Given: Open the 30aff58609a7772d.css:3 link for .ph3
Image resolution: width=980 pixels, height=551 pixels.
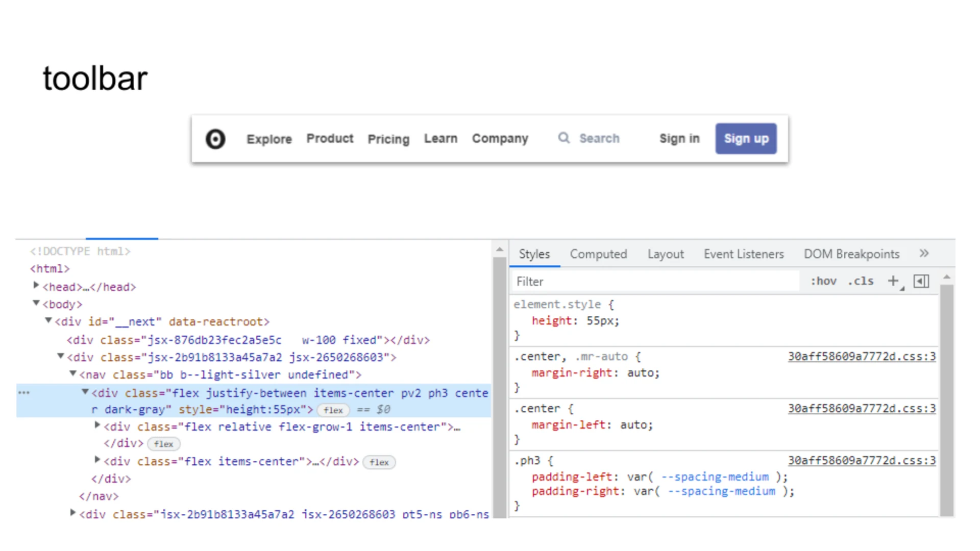Looking at the screenshot, I should click(862, 460).
